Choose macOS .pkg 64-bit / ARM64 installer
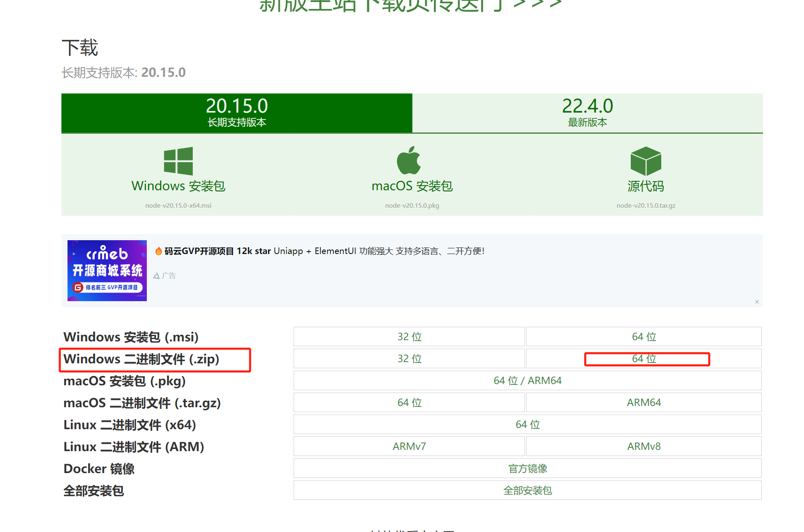 (527, 380)
